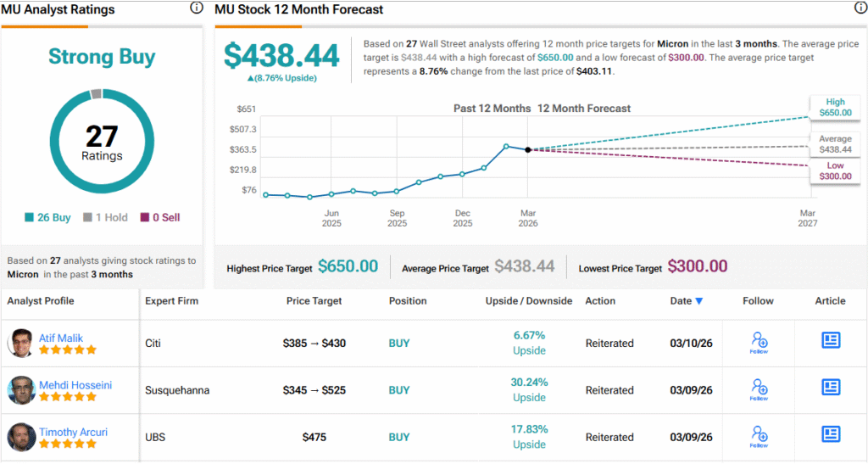This screenshot has width=868, height=464.
Task: Follow analyst Mehdi Hosseini
Action: tap(759, 389)
